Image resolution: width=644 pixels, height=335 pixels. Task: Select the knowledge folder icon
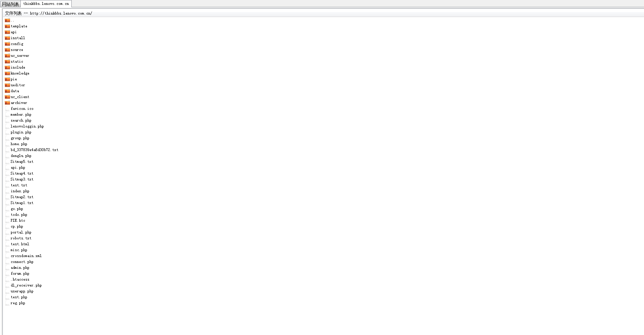7,73
